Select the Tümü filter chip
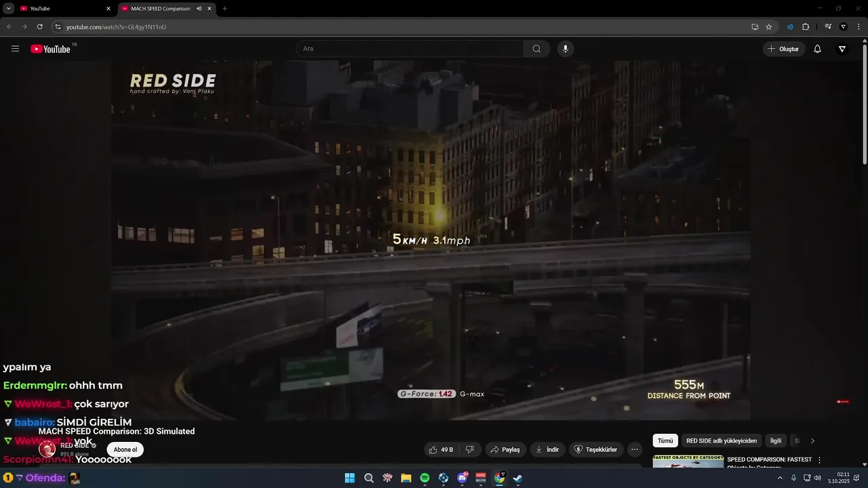 665,441
